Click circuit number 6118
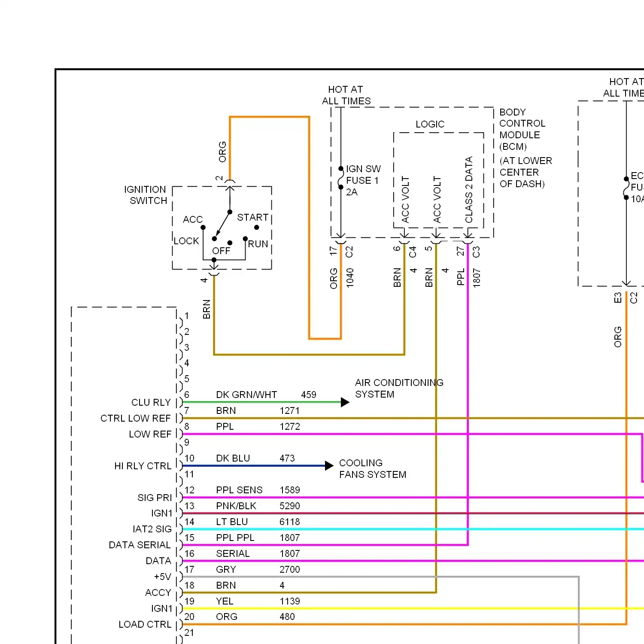The height and width of the screenshot is (644, 644). [x=290, y=522]
